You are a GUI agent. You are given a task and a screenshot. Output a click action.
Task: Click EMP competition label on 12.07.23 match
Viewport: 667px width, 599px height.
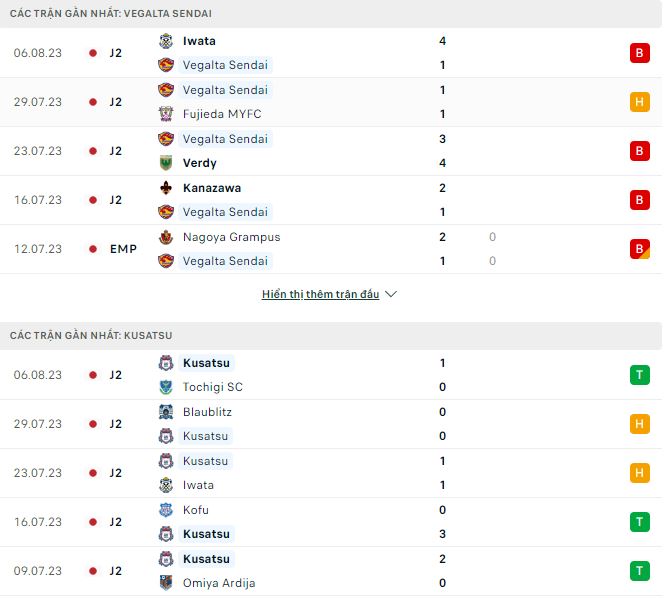[124, 249]
